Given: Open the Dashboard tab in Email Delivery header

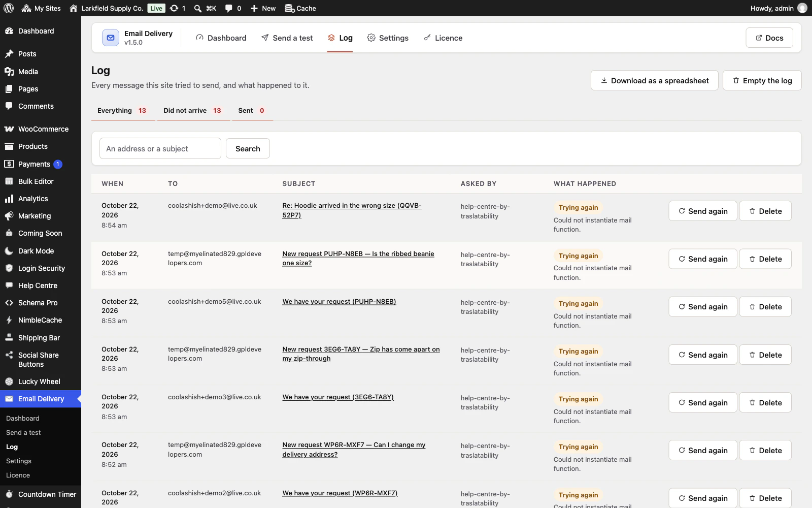Looking at the screenshot, I should tap(221, 38).
